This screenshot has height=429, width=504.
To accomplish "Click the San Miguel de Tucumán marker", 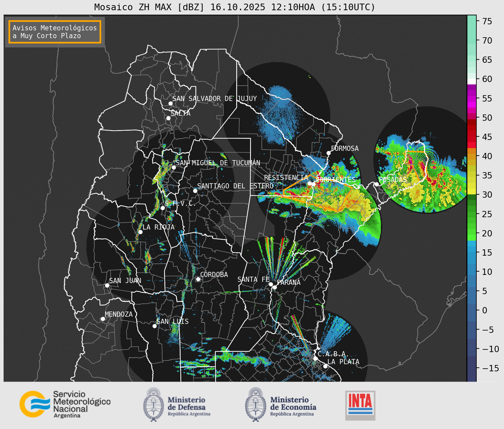I will coord(174,167).
